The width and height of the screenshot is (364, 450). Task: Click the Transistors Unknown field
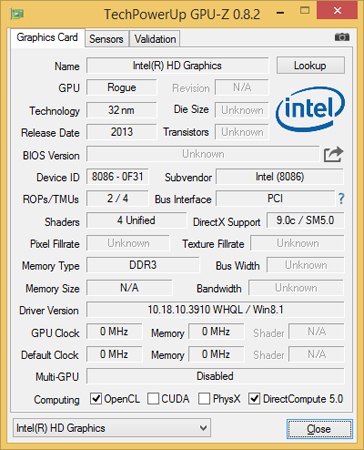[x=242, y=132]
